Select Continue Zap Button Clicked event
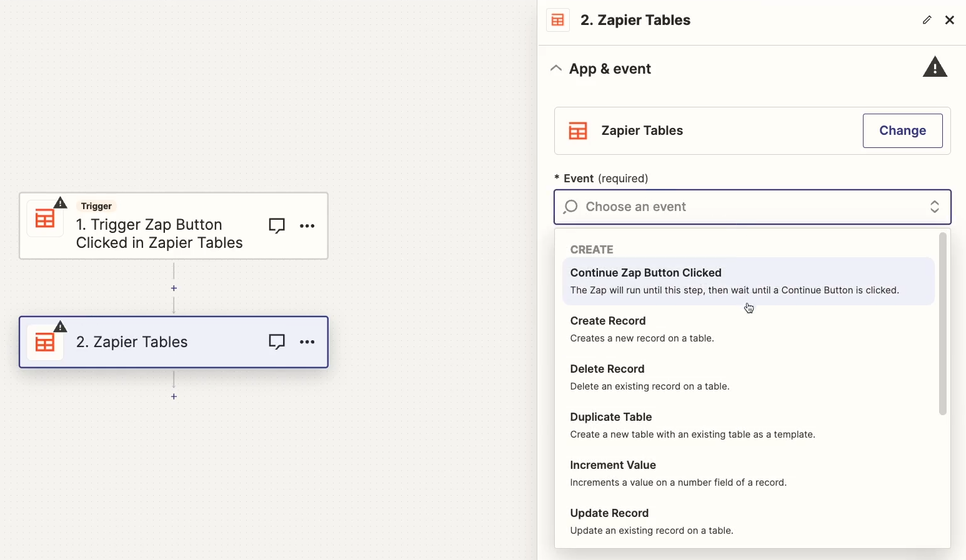The image size is (966, 560). [749, 281]
